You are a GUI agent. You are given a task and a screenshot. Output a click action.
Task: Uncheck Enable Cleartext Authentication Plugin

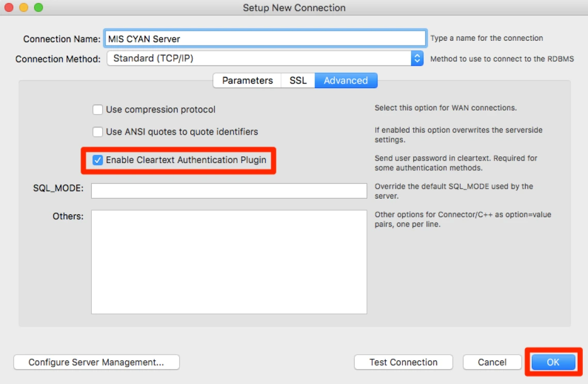click(x=97, y=161)
